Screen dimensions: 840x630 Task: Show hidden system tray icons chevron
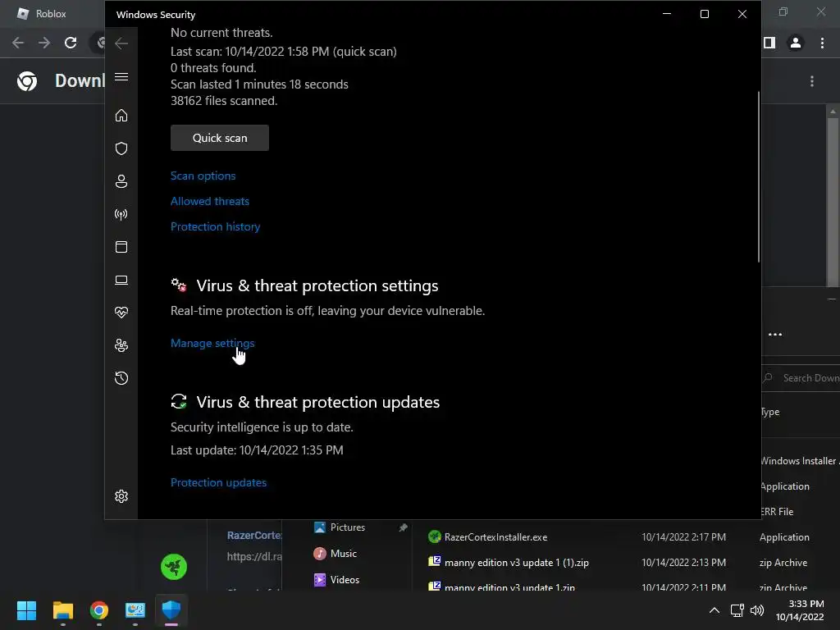714,610
